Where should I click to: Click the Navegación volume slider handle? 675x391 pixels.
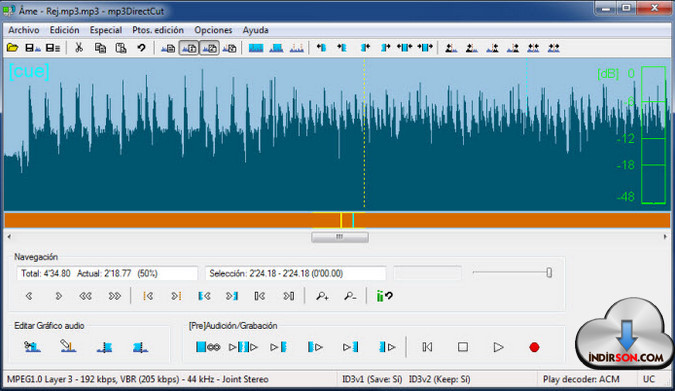click(549, 273)
